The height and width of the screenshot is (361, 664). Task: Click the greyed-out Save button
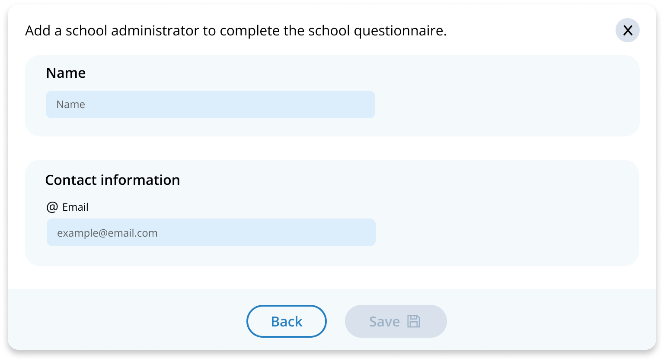point(396,321)
